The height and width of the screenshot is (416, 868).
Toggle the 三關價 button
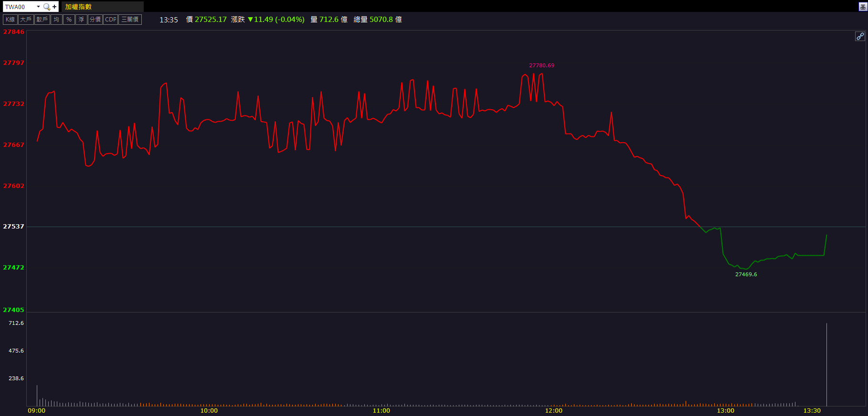coord(130,20)
